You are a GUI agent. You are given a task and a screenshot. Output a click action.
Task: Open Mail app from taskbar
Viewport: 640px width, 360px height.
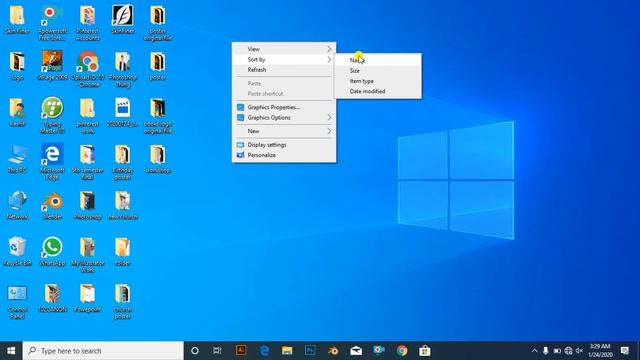356,351
